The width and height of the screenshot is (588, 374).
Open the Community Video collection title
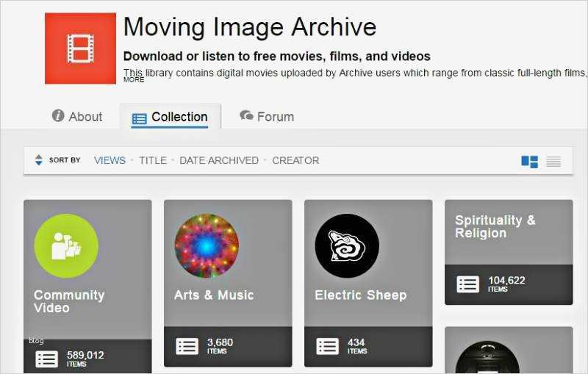pyautogui.click(x=69, y=301)
